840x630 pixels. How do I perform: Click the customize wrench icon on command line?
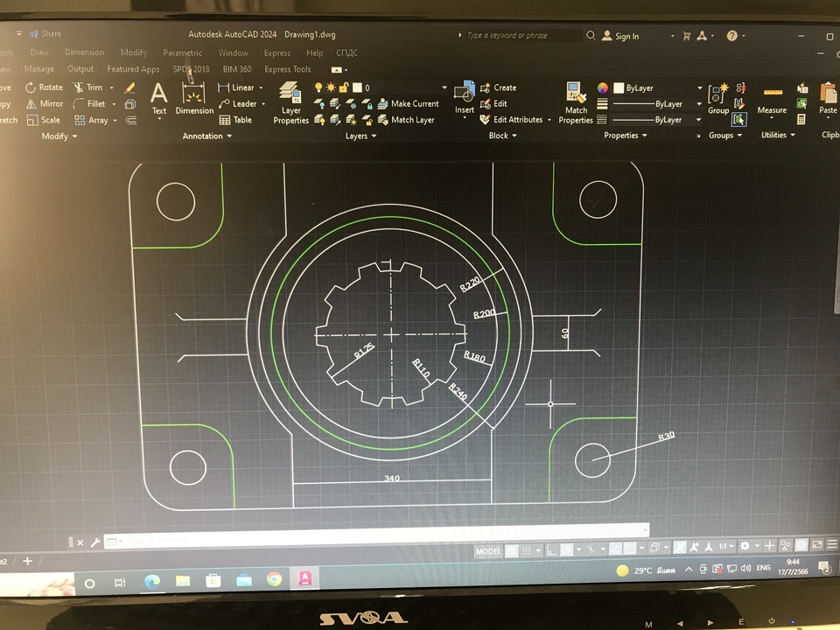click(x=95, y=542)
